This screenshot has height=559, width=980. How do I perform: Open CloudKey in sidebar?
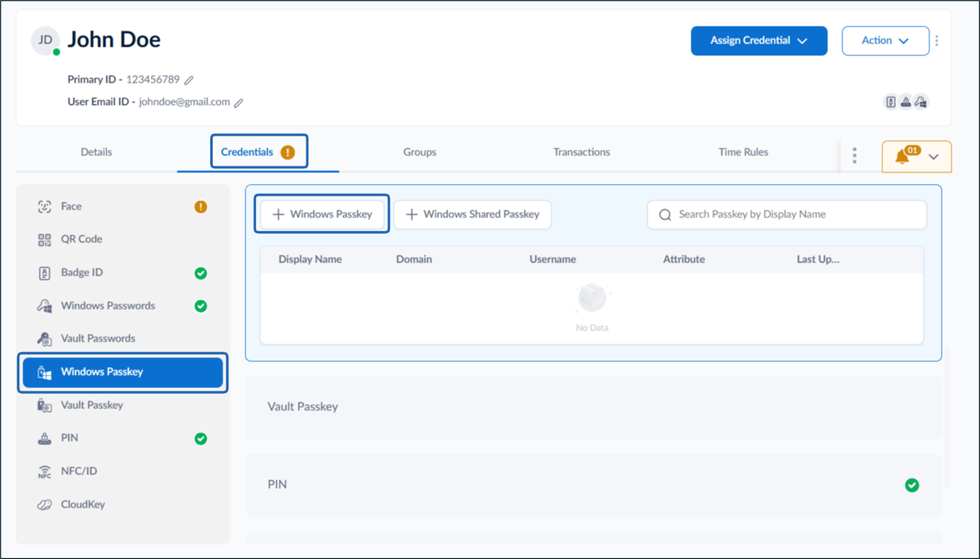122,505
